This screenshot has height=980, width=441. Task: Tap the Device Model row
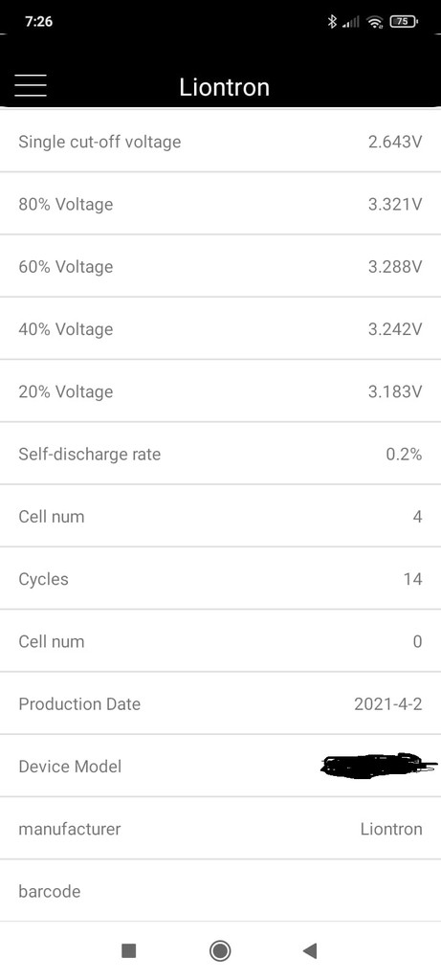[x=220, y=767]
